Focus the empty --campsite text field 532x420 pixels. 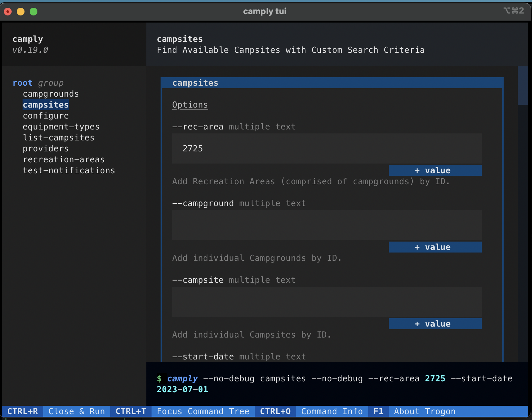[x=327, y=302]
